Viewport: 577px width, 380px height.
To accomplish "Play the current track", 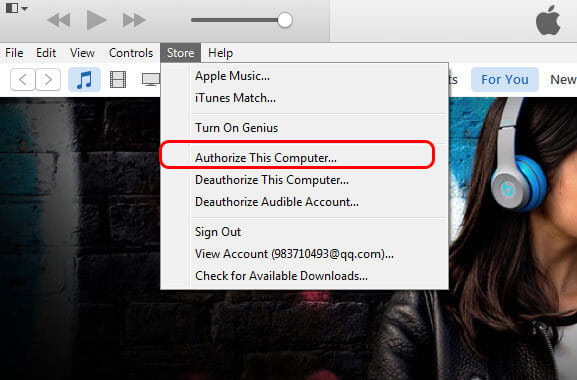I will [x=96, y=20].
